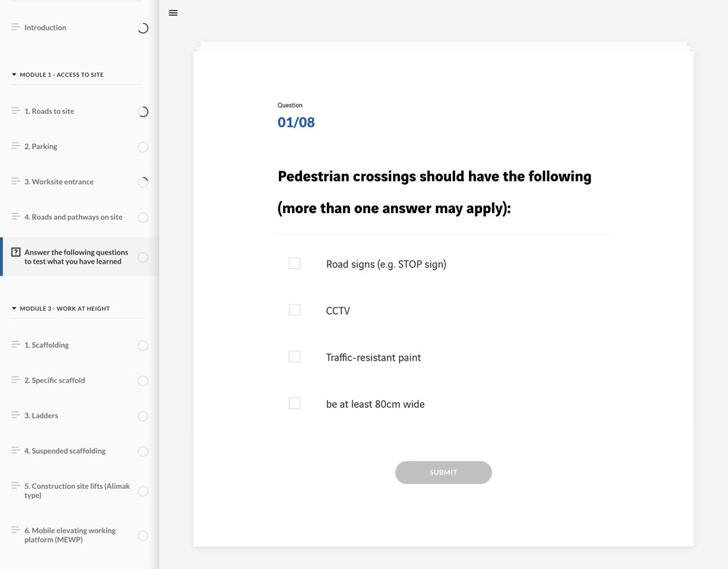
Task: Click the lines icon beside Worksite entrance
Action: click(x=16, y=181)
